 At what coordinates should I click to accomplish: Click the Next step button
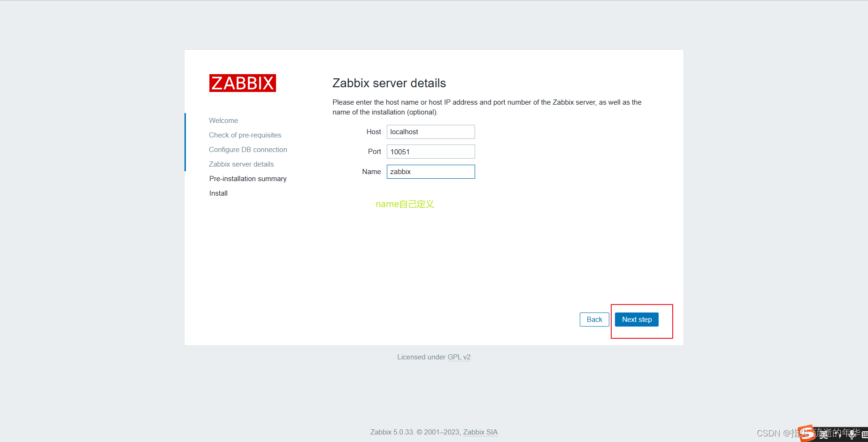[637, 320]
